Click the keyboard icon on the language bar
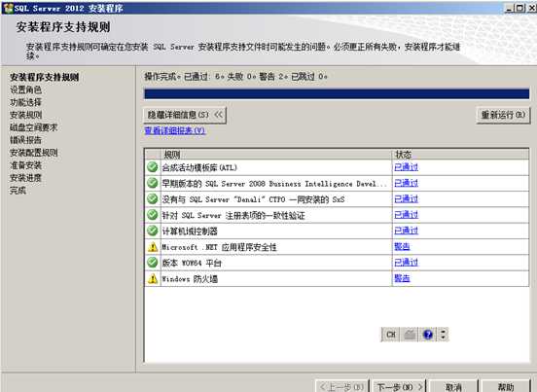Viewport: 537px width, 392px height. (x=410, y=335)
